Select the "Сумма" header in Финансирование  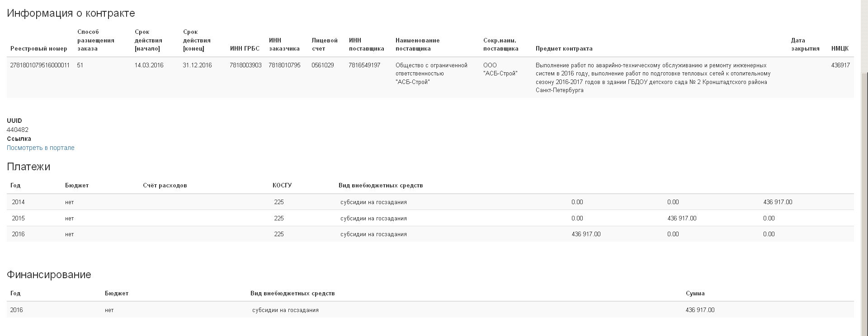pos(695,294)
